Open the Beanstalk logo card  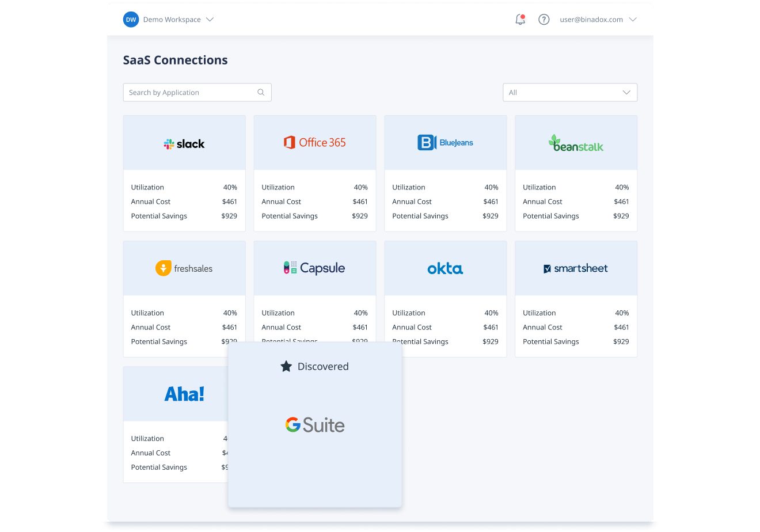point(576,143)
